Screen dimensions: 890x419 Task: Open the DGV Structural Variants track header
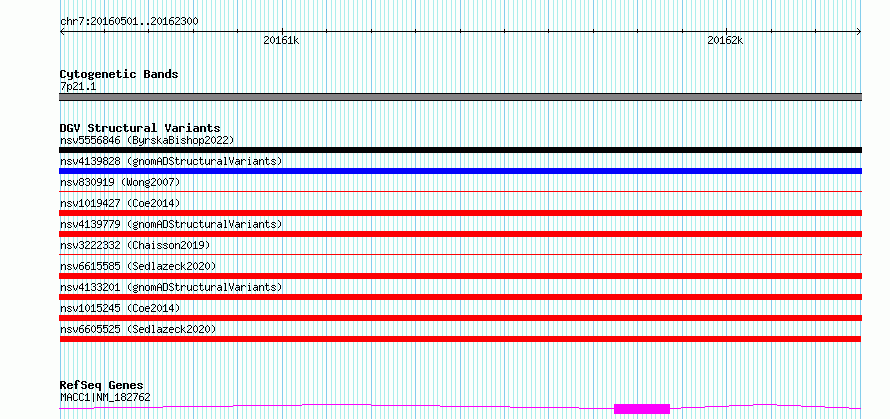pos(140,128)
